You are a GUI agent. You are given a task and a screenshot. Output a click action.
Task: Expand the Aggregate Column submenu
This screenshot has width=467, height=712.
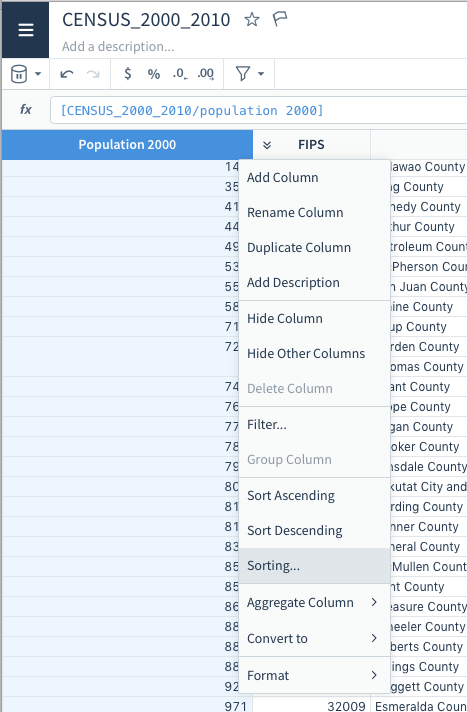click(x=314, y=603)
